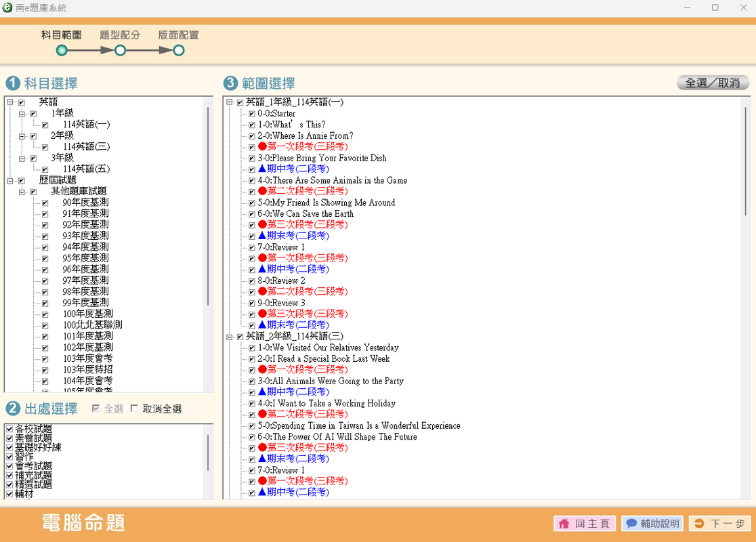
Task: Select 2-0:Where Is Annie From? row
Action: 306,136
